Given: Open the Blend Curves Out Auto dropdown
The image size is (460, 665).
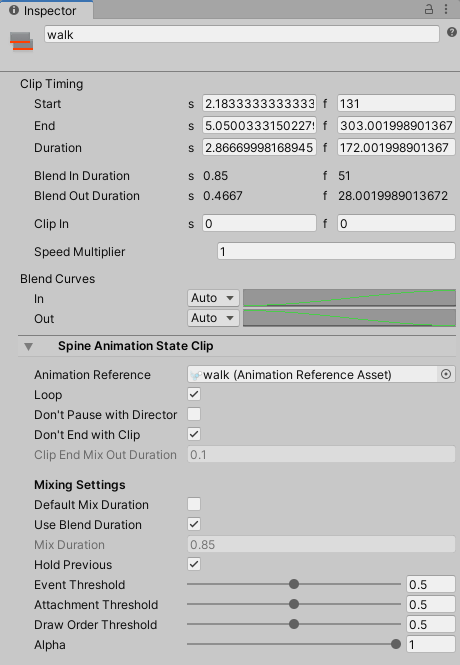Looking at the screenshot, I should pyautogui.click(x=213, y=318).
